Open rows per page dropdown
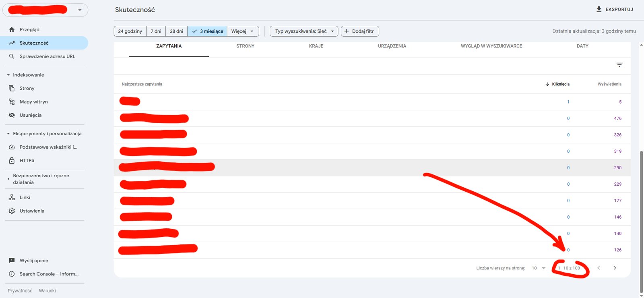 539,268
